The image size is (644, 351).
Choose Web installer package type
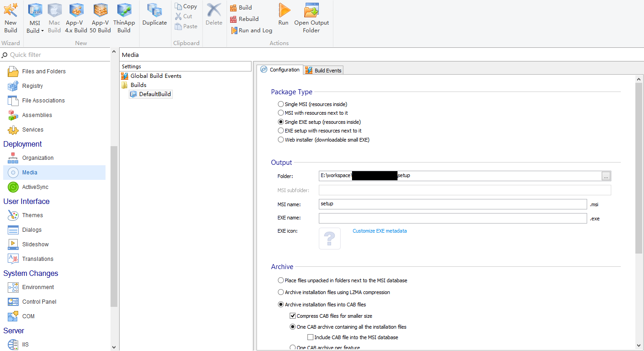pos(281,140)
